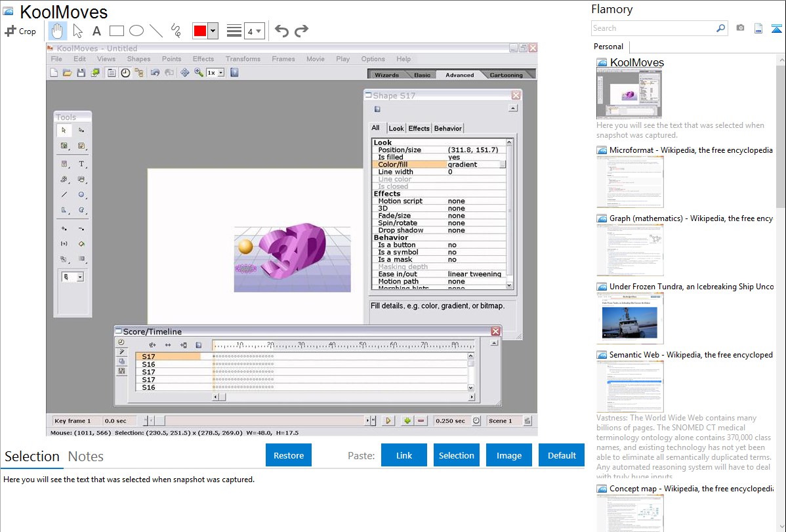Select the Color/fill property row

pos(439,165)
